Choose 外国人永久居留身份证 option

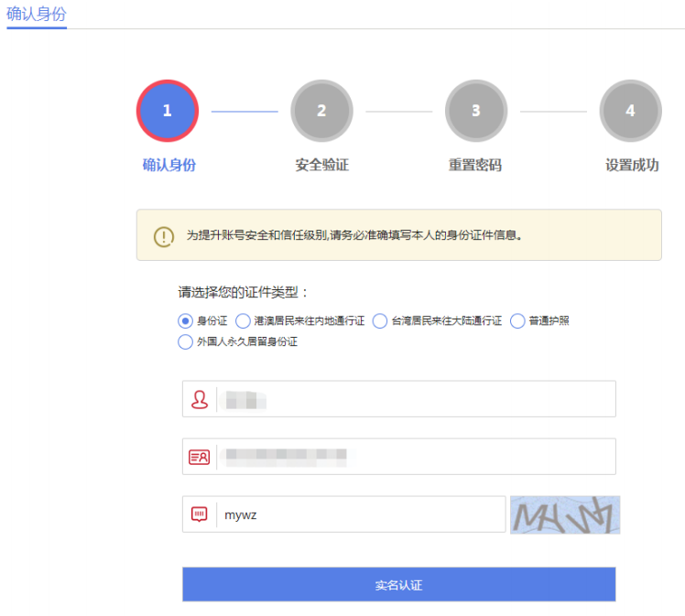coord(185,342)
